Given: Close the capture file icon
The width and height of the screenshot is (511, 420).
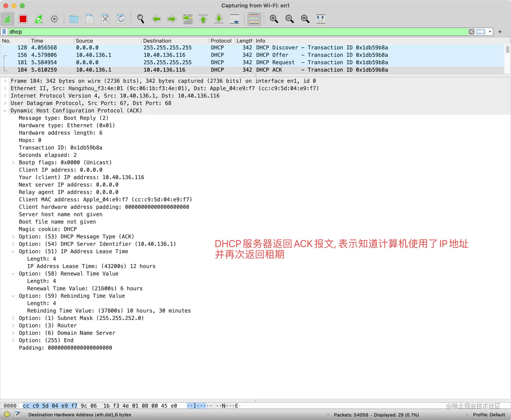Looking at the screenshot, I should tap(105, 19).
